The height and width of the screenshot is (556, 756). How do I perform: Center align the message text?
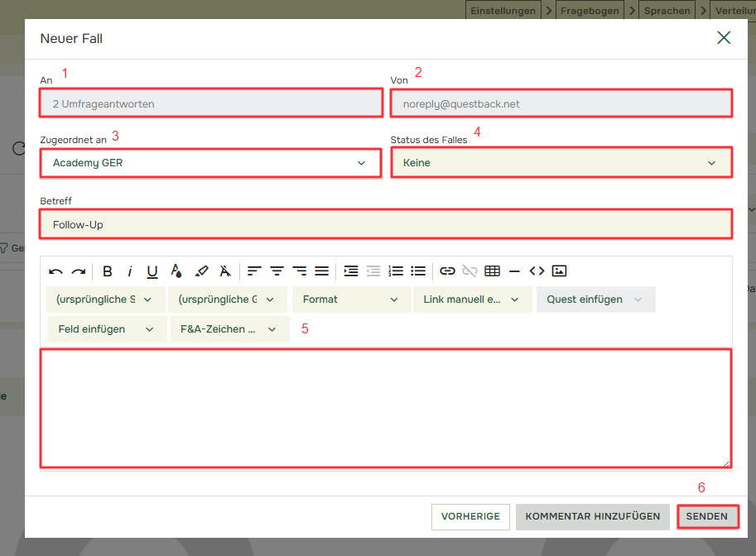277,271
